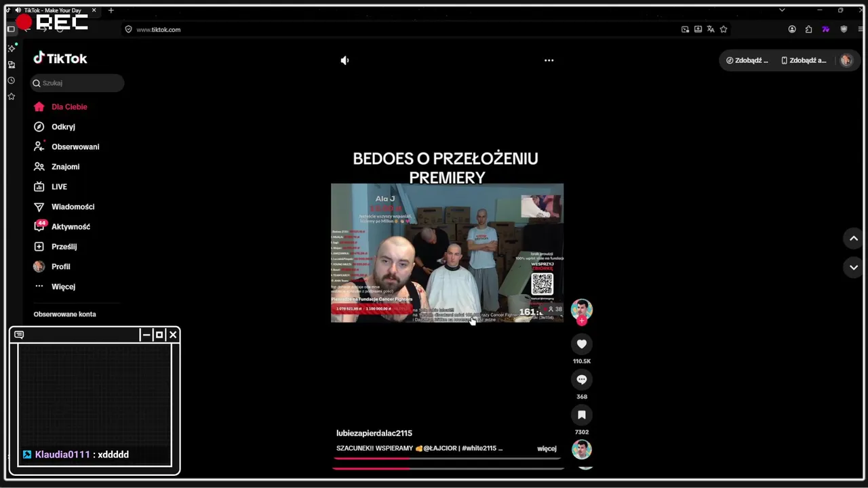
Task: Open browser extensions puzzle icon
Action: [x=808, y=29]
